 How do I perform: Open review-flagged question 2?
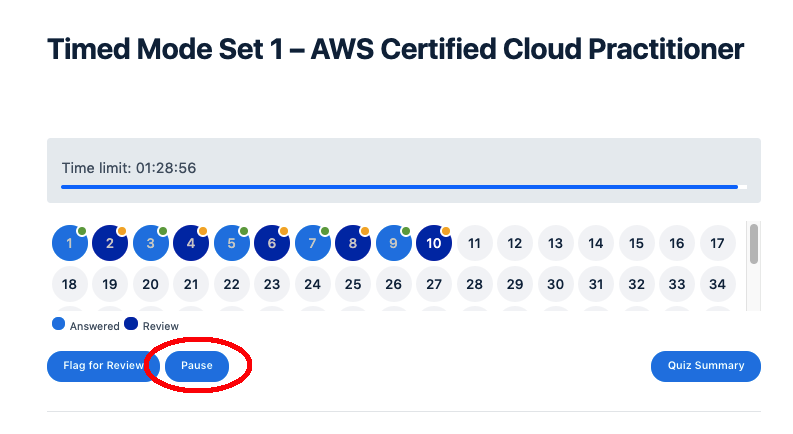click(x=110, y=243)
